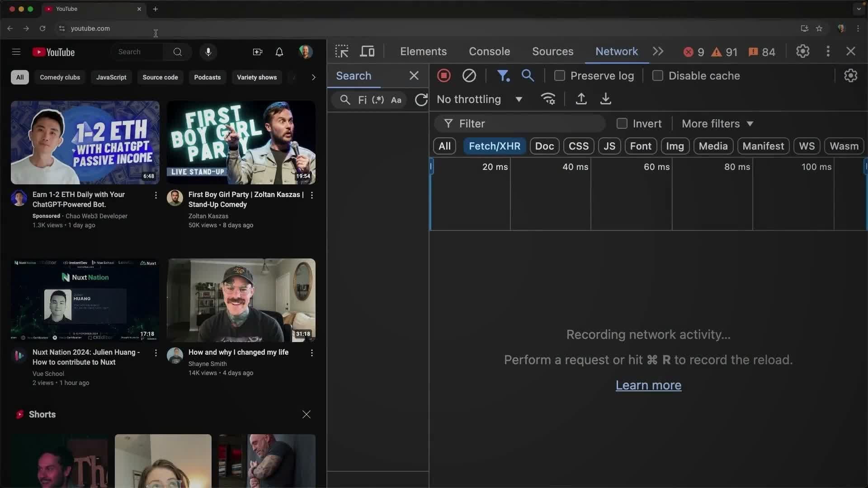
Task: Open Network panel settings gear
Action: point(851,76)
